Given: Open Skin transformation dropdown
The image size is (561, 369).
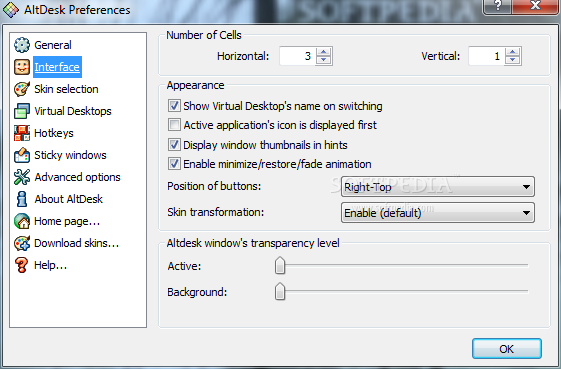Looking at the screenshot, I should click(438, 213).
